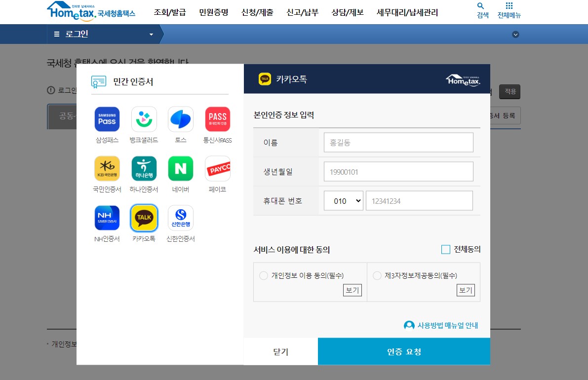Viewport: 588px width, 380px height.
Task: Select 제3자정보제공동의(필수) radio
Action: [377, 275]
